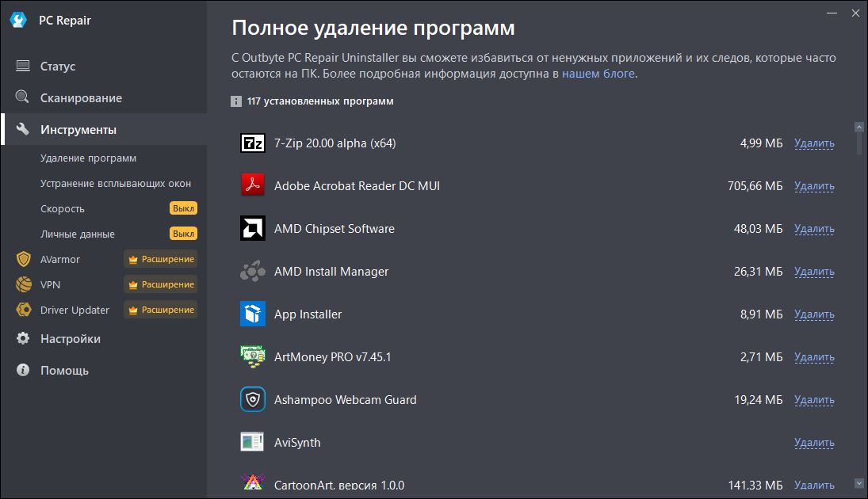
Task: Click Удалить for AMD Install Manager
Action: pyautogui.click(x=814, y=272)
